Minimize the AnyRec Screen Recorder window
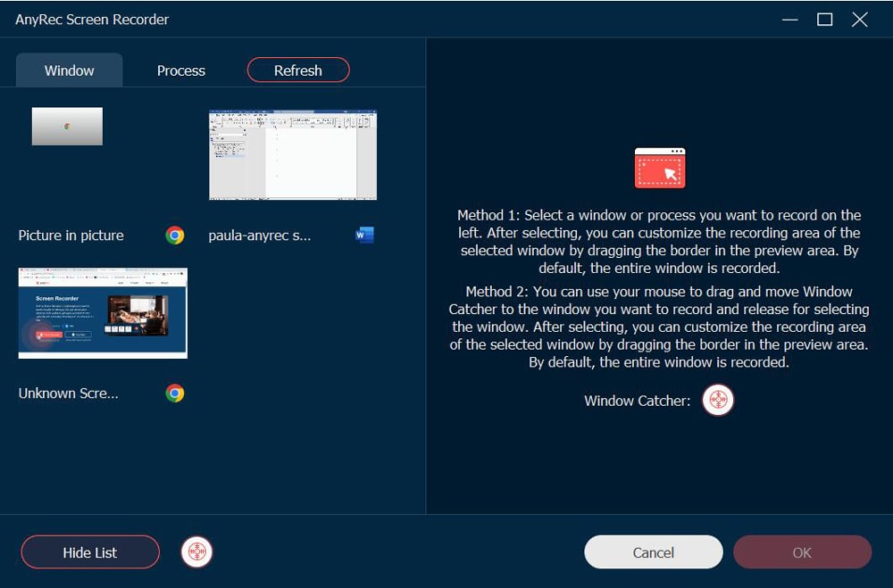This screenshot has height=588, width=893. point(789,20)
